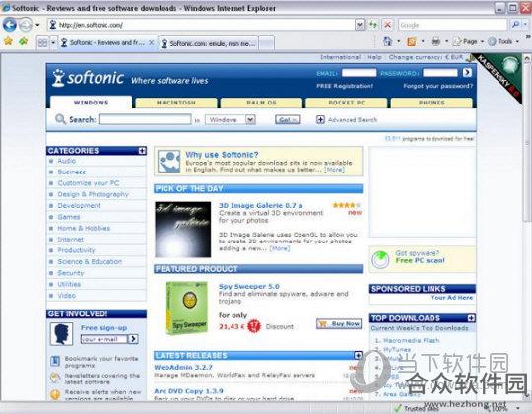Click the Add to Favorites icon
This screenshot has height=414, width=532.
click(24, 42)
